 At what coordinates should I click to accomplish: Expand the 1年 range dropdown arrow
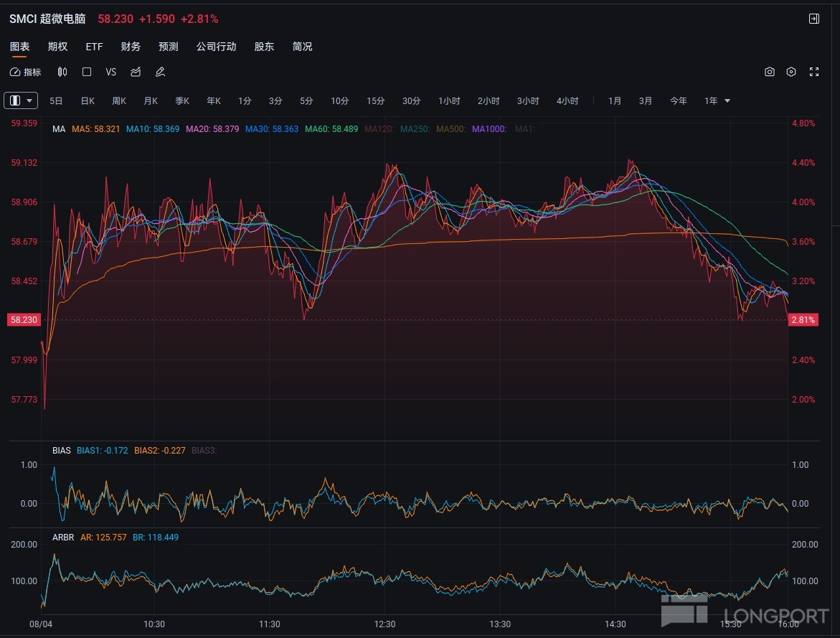(x=727, y=100)
